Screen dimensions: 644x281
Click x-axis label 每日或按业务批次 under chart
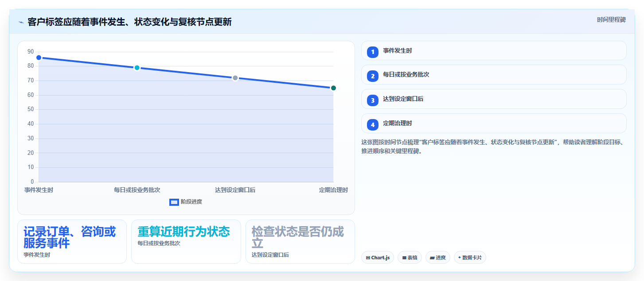point(137,190)
